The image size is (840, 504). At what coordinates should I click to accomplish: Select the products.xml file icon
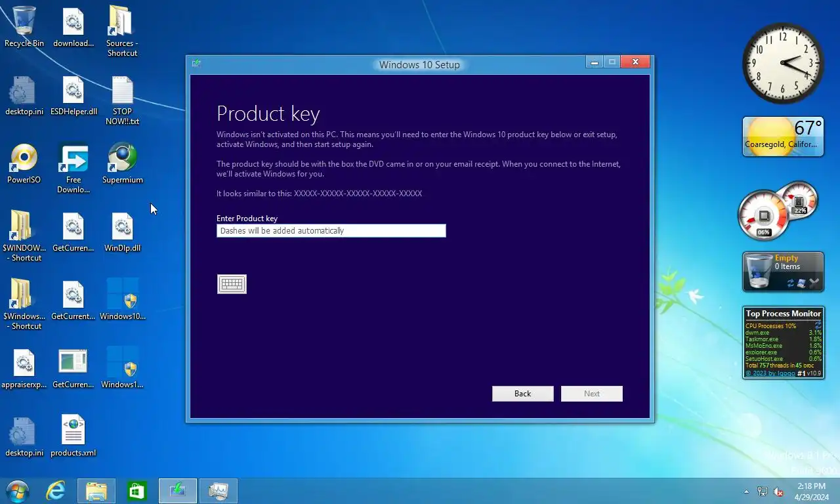tap(73, 436)
